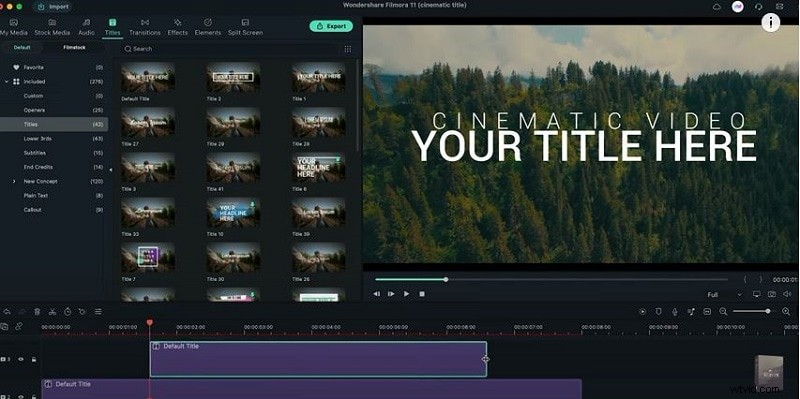The image size is (800, 399).
Task: Change titles grid view layout
Action: (347, 49)
